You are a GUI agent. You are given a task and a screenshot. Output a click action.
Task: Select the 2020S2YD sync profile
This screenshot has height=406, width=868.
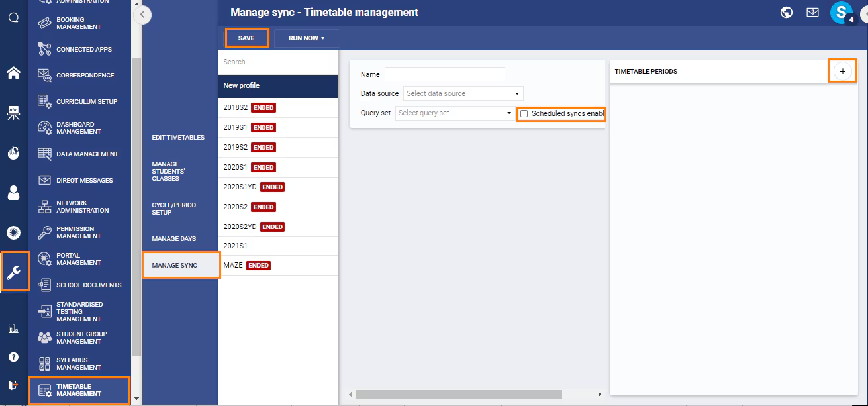pos(278,227)
